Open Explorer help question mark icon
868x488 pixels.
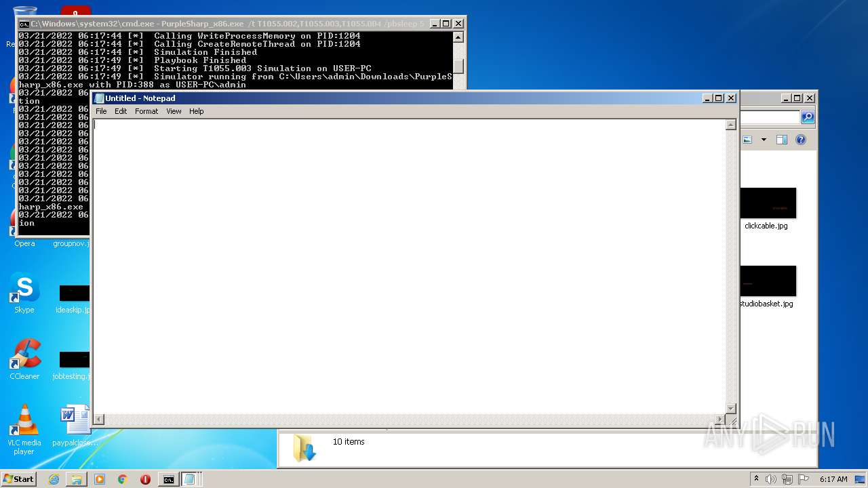click(x=801, y=140)
